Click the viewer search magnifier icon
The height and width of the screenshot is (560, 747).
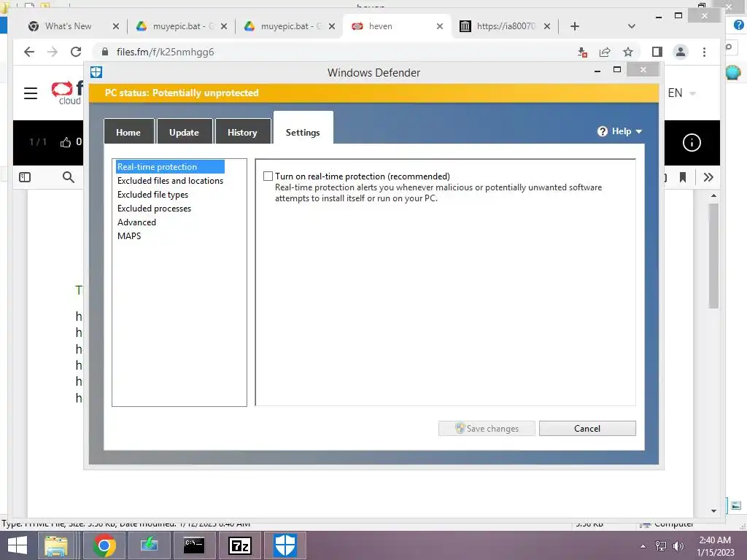(69, 177)
